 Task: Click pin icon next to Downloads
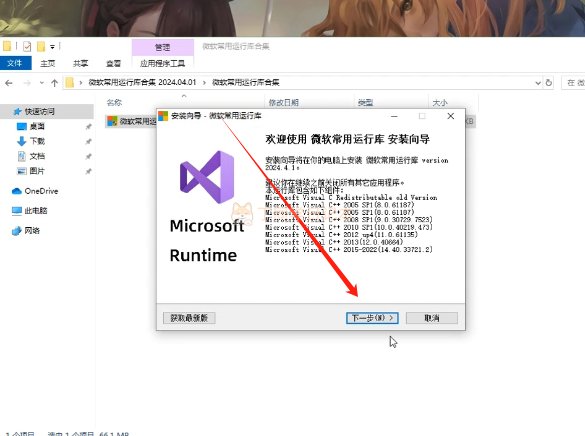point(88,141)
